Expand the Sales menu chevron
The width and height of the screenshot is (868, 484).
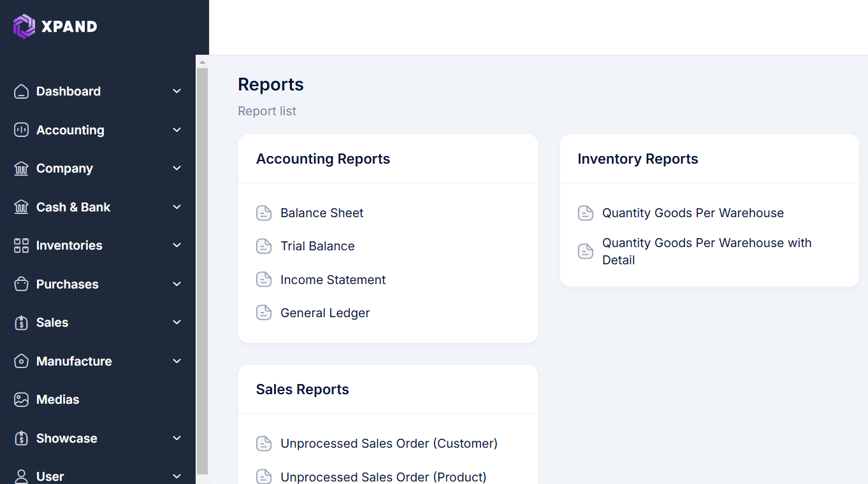pyautogui.click(x=177, y=322)
